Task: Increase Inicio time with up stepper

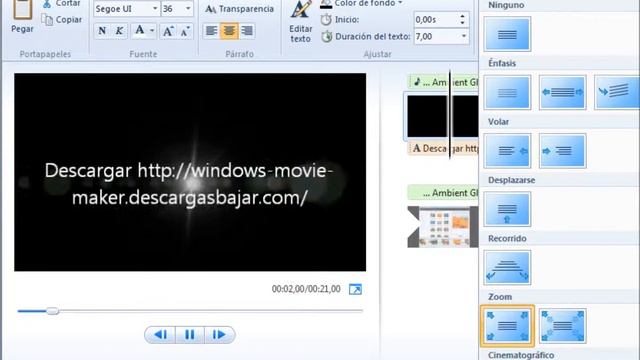Action: tap(462, 16)
